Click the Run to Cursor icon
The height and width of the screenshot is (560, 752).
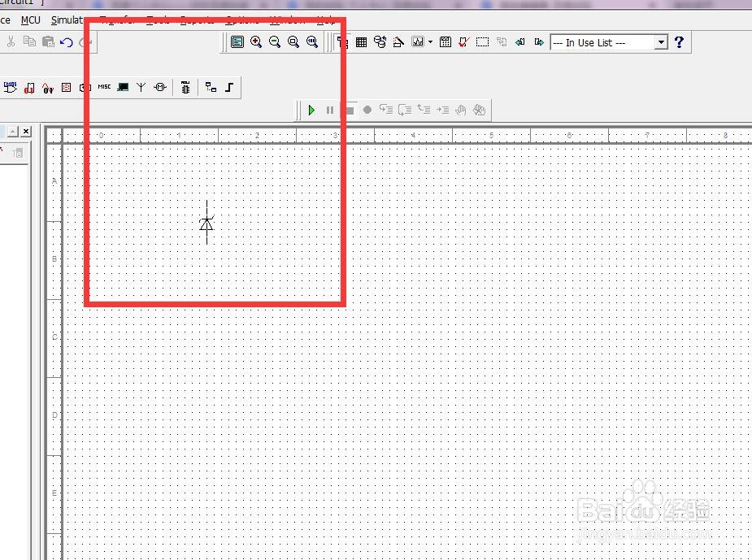coord(442,111)
